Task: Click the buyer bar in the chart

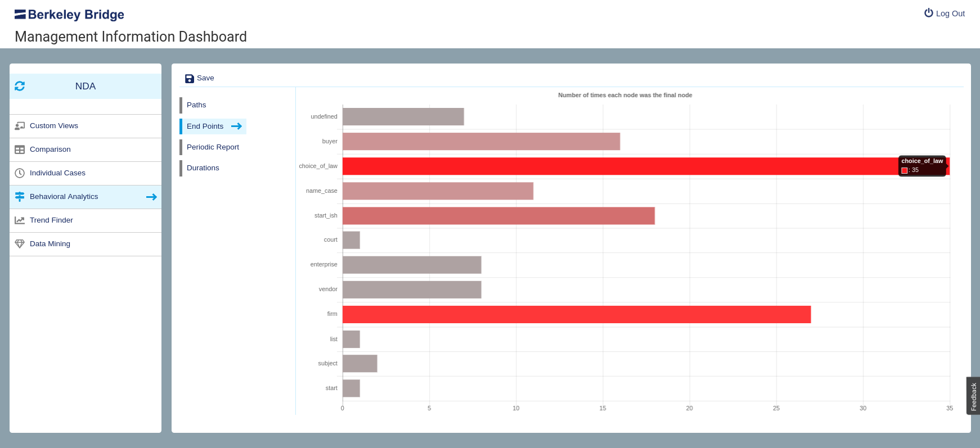Action: (481, 142)
